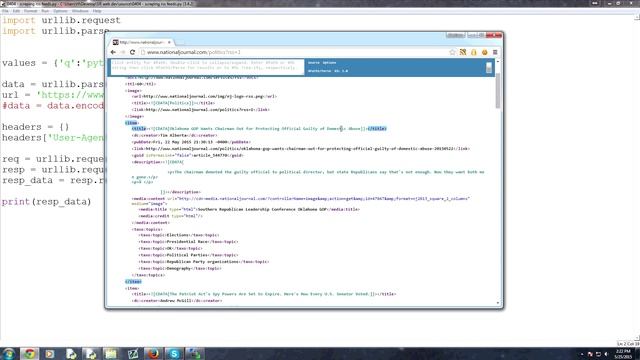
Task: Click the dc:creator Andrew McGill line
Action: (x=177, y=300)
